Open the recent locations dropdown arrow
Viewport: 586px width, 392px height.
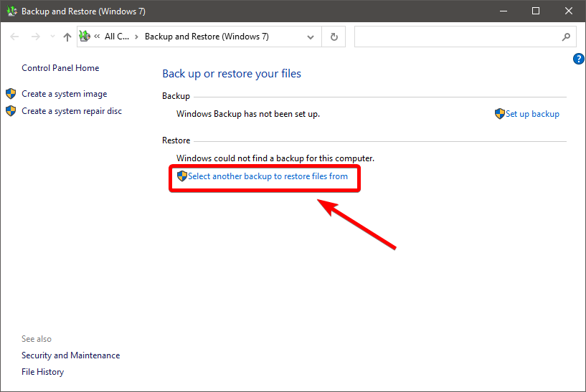point(52,37)
